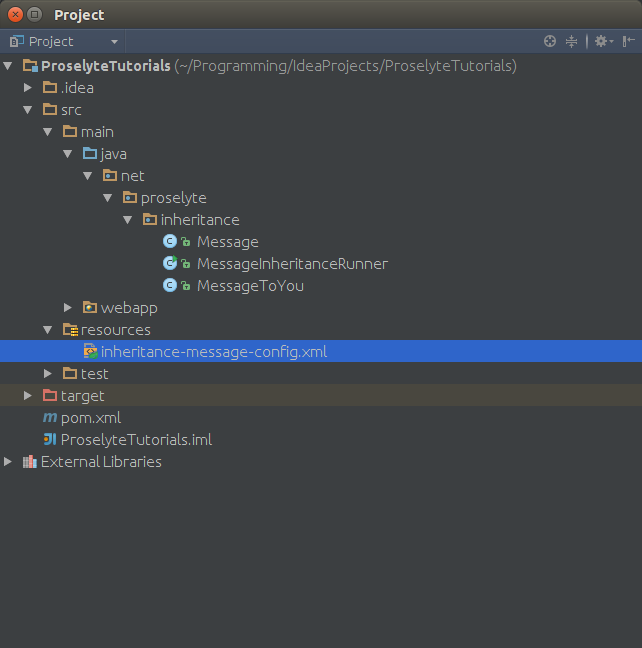The height and width of the screenshot is (648, 642).
Task: Click the ProselyteTutorials.iml file icon
Action: pos(50,440)
